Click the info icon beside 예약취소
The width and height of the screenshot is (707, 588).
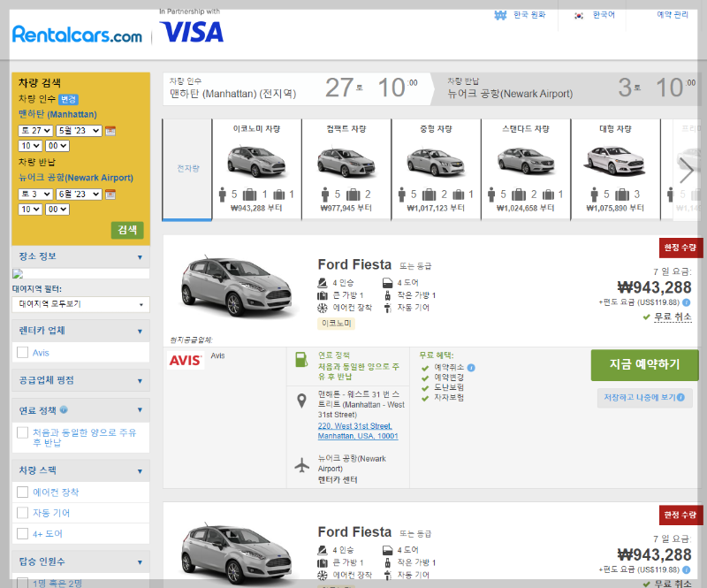(471, 367)
